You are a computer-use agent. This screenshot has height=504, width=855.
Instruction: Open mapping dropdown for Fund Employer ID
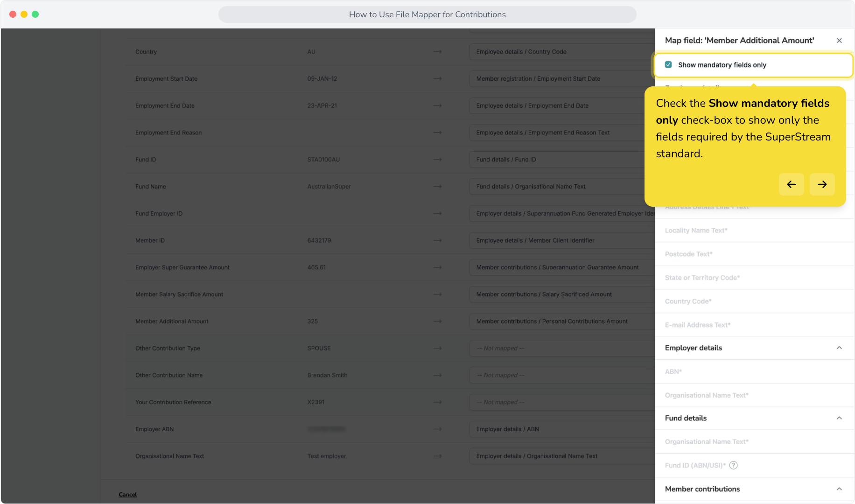[x=562, y=214]
